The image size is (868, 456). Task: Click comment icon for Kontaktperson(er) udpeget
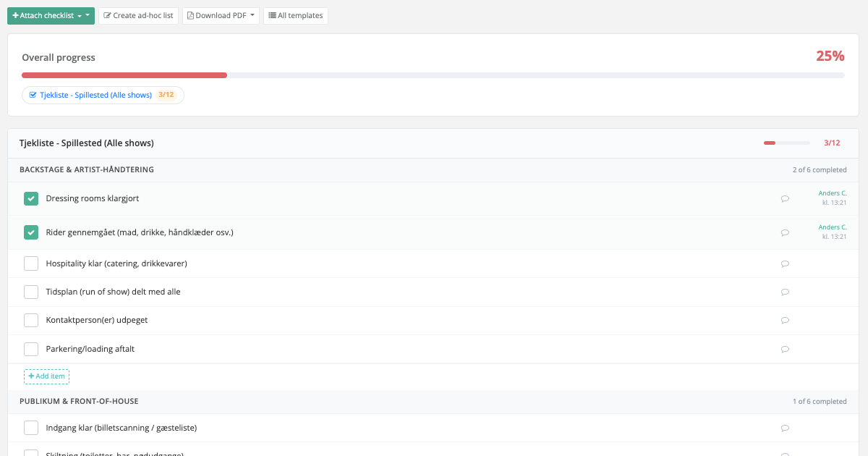coord(785,321)
